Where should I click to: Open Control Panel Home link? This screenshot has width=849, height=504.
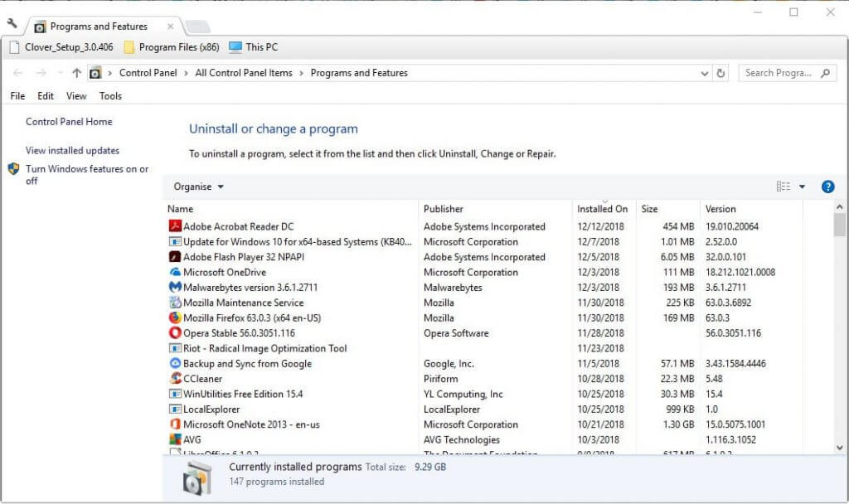point(69,122)
